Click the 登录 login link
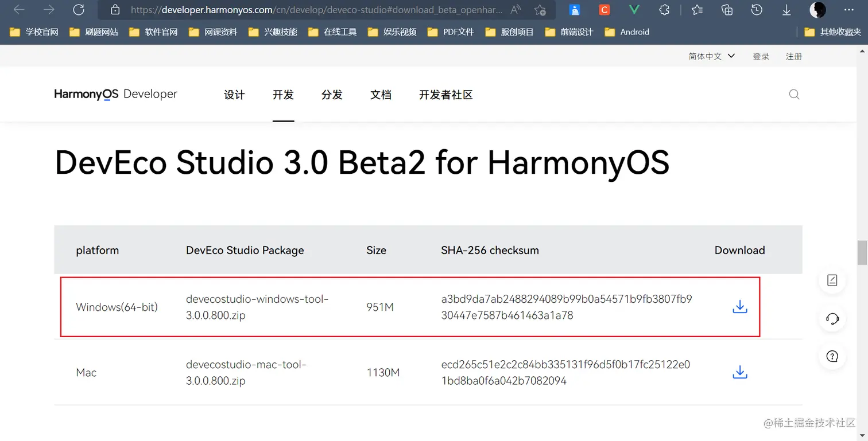The width and height of the screenshot is (868, 441). (761, 56)
